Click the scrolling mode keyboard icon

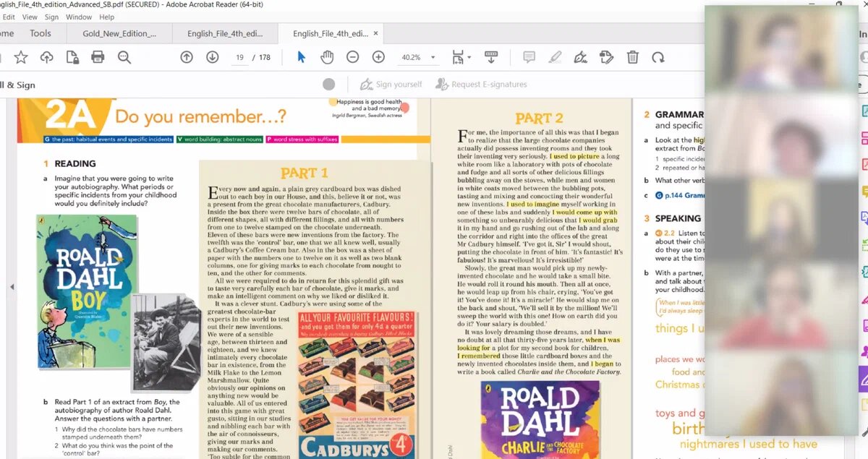(491, 57)
